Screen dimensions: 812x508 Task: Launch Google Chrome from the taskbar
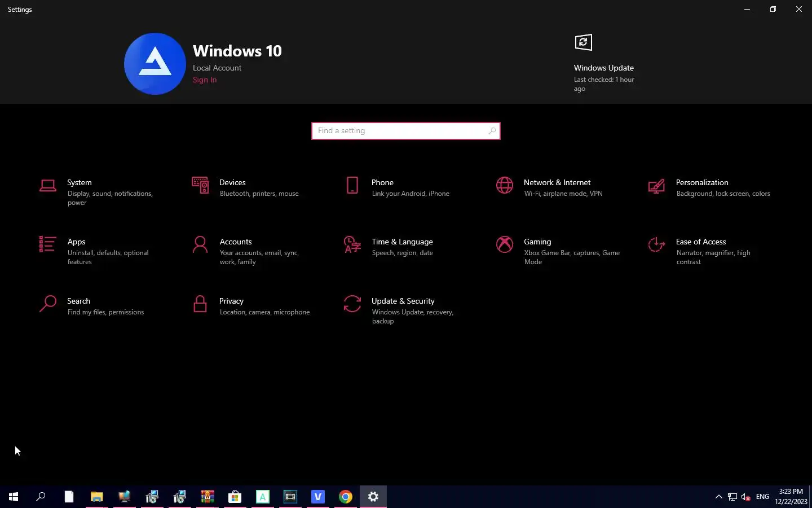(x=346, y=497)
